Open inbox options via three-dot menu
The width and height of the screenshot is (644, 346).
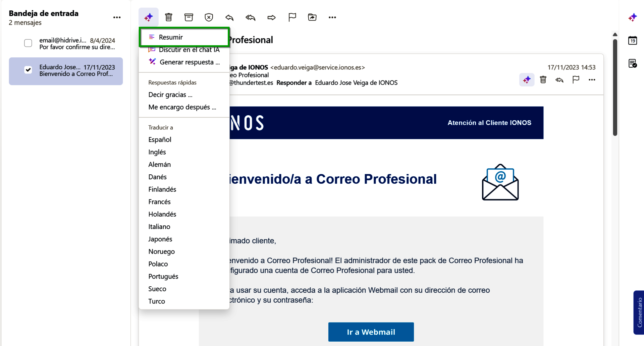[117, 17]
